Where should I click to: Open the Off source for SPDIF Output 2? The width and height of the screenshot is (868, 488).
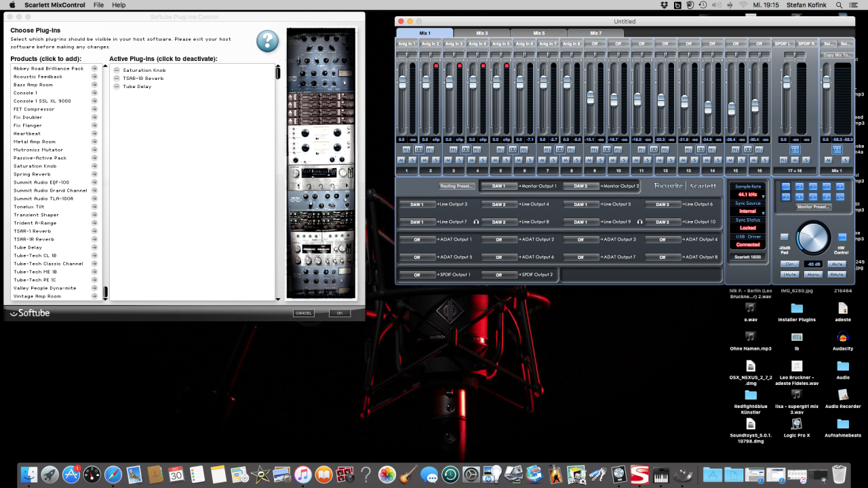coord(498,274)
